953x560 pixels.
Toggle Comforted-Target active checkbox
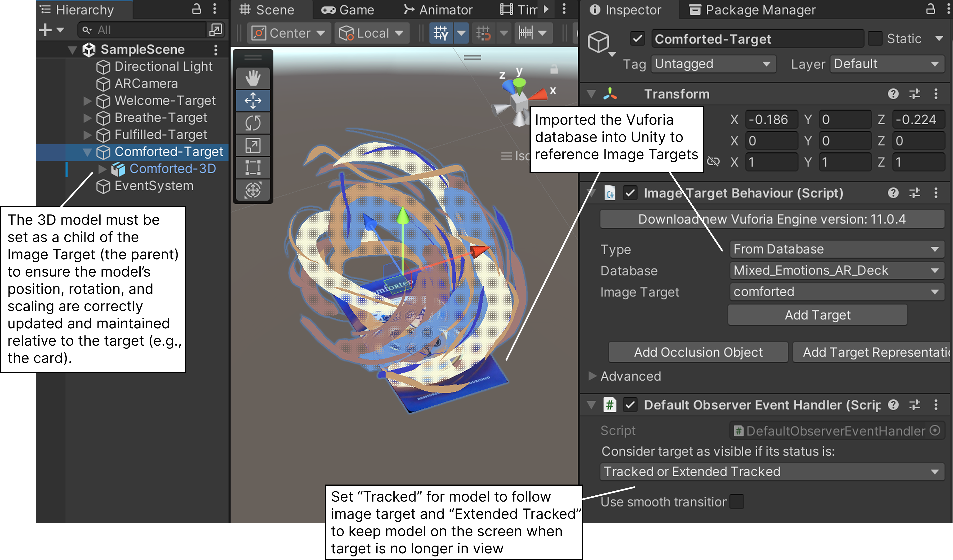[638, 39]
